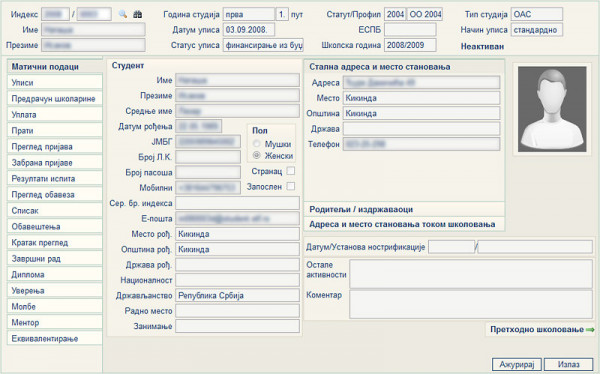Click the Излаз button
The height and width of the screenshot is (374, 600).
pyautogui.click(x=568, y=364)
